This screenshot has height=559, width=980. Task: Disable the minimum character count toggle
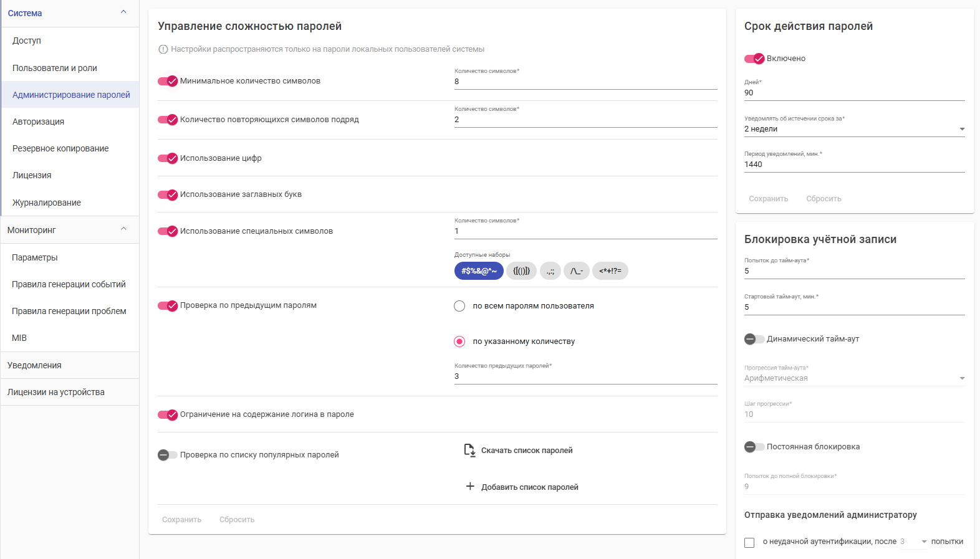tap(168, 81)
